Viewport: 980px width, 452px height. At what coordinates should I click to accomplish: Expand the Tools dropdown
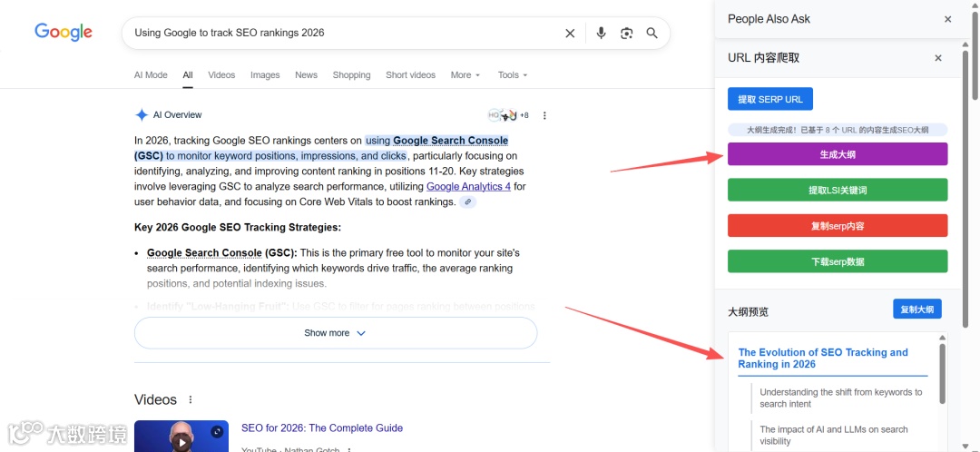point(513,75)
